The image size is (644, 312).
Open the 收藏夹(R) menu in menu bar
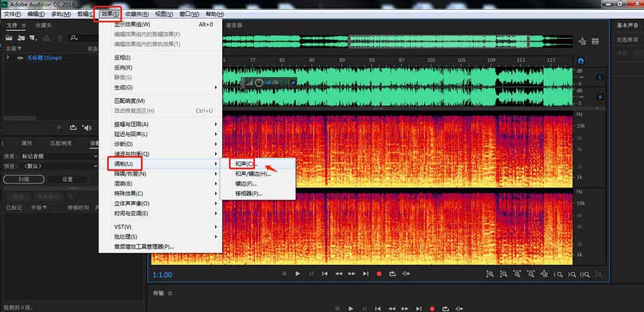(x=137, y=14)
